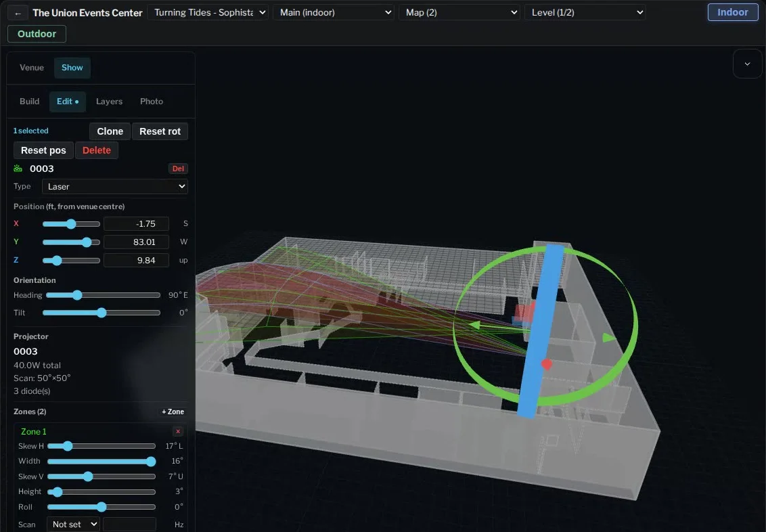
Task: Toggle Indoor view mode
Action: pyautogui.click(x=732, y=13)
